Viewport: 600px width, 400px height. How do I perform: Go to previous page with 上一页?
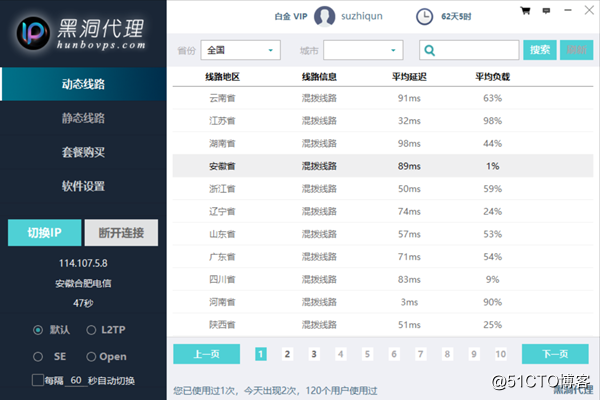pyautogui.click(x=207, y=354)
